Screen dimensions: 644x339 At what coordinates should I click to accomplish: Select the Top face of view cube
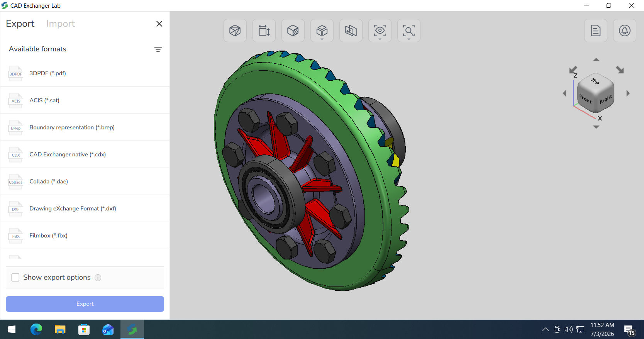coord(595,81)
